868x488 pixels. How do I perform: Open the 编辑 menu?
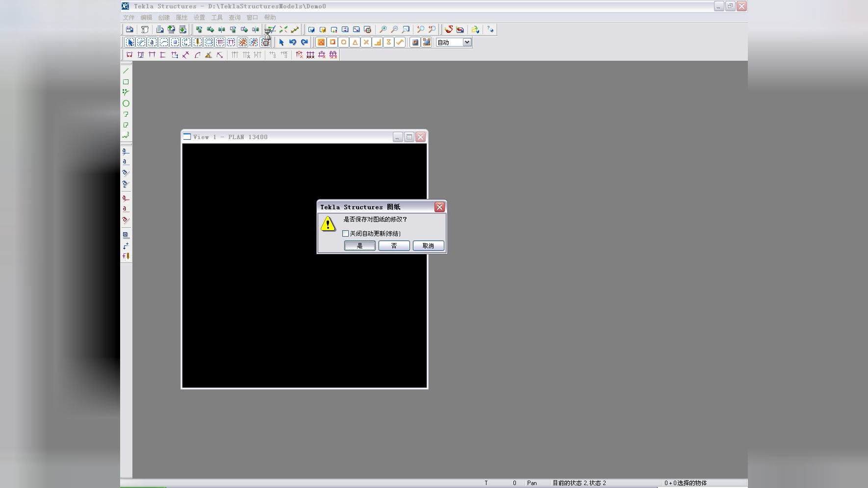tap(146, 17)
